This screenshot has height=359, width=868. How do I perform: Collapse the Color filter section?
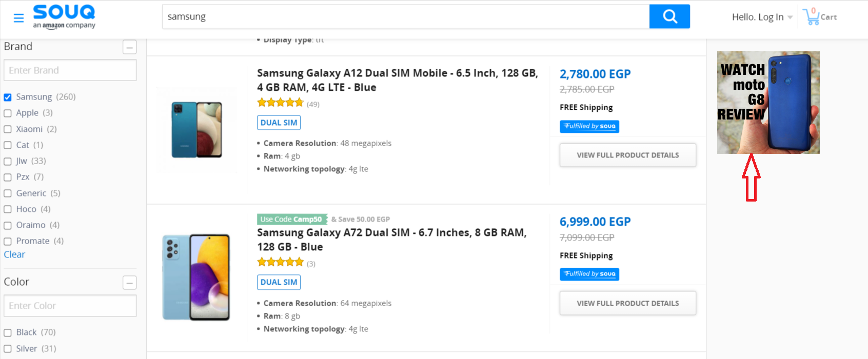point(130,283)
